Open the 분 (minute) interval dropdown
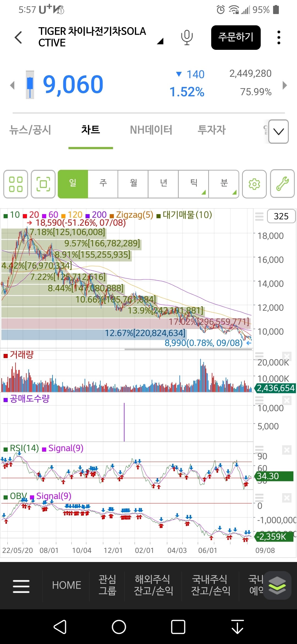The image size is (297, 644). point(224,183)
